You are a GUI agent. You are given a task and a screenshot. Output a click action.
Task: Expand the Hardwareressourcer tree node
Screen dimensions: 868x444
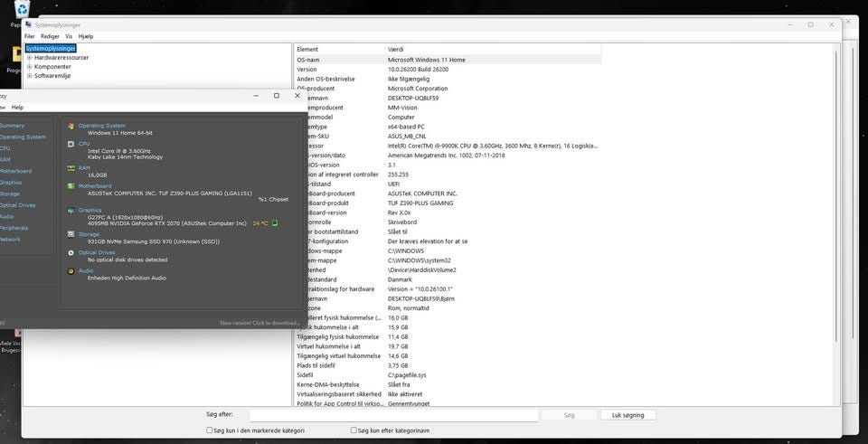(x=30, y=58)
